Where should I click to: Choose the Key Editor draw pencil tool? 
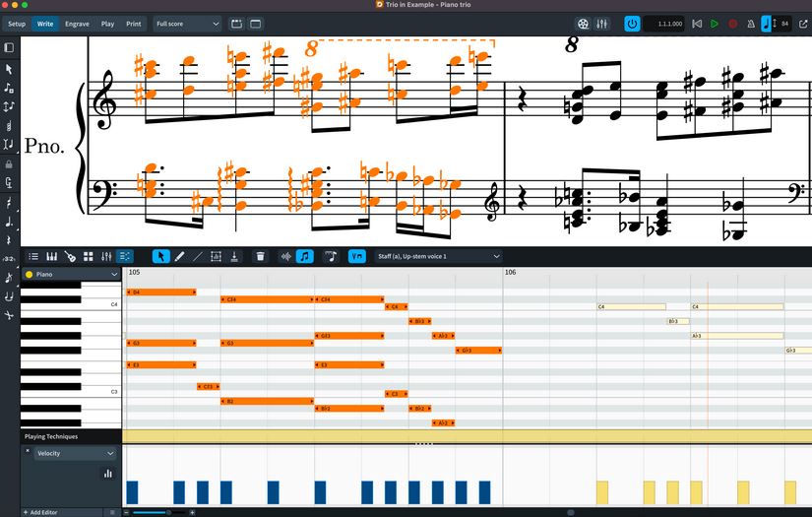pyautogui.click(x=180, y=256)
